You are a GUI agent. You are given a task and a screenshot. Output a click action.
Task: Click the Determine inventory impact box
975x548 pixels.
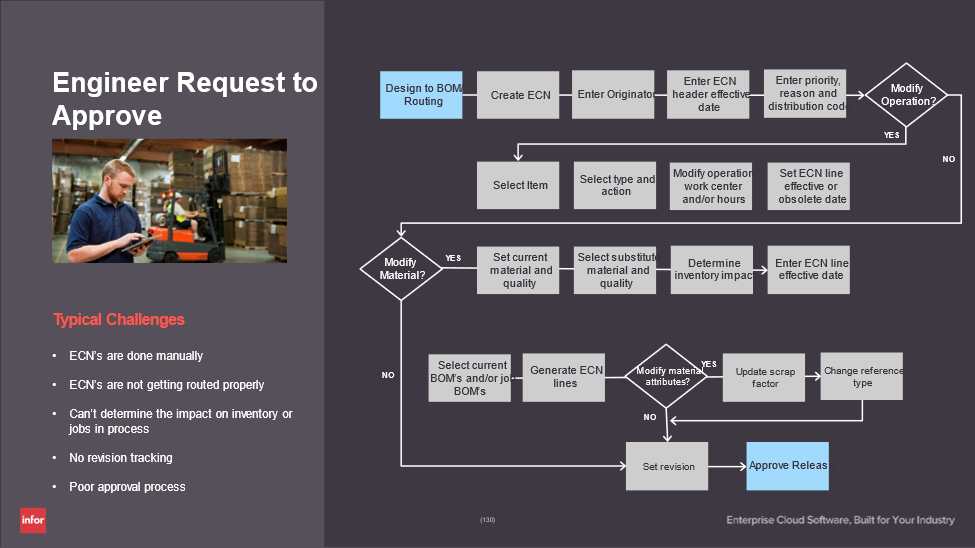click(711, 270)
